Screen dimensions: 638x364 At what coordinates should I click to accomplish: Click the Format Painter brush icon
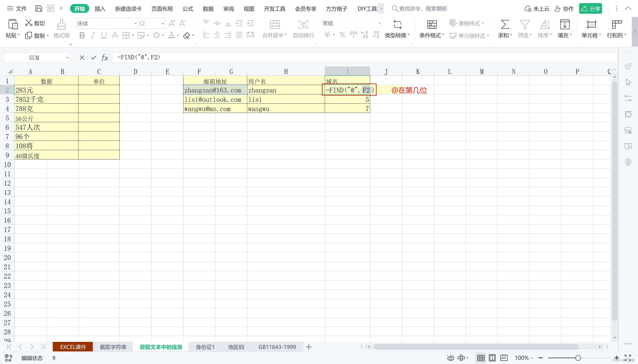coord(61,24)
